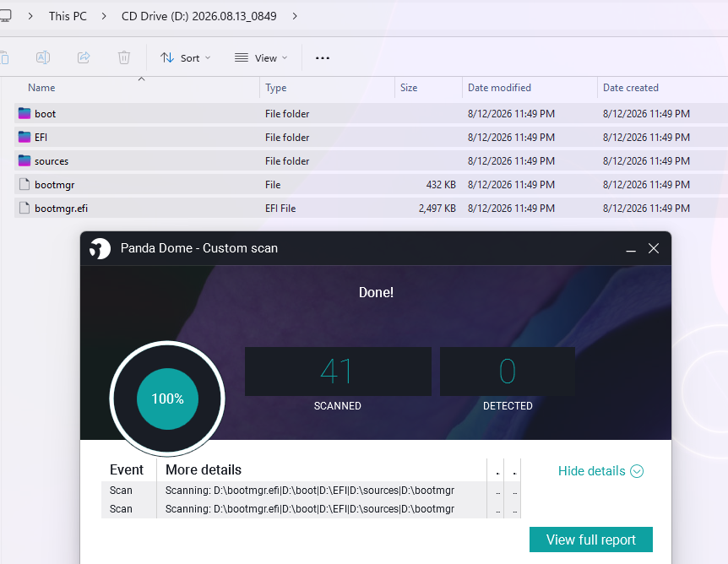
Task: Select the first Scan event row
Action: pos(311,491)
